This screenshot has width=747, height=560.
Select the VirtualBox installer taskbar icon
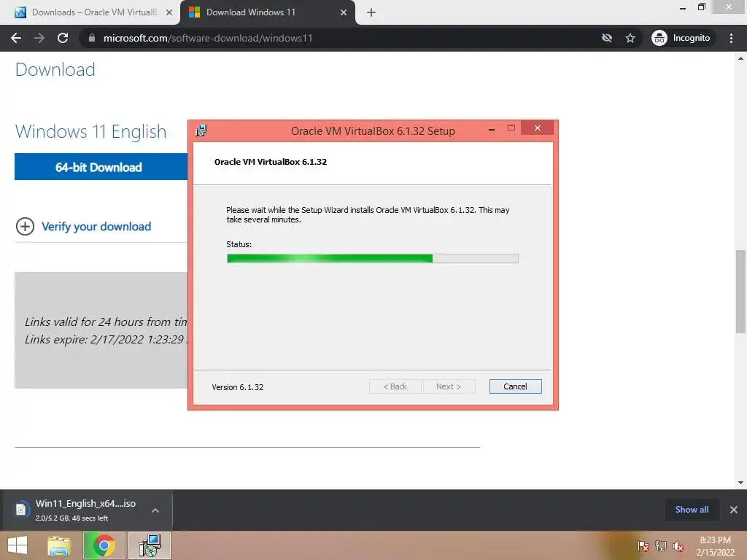pos(150,545)
